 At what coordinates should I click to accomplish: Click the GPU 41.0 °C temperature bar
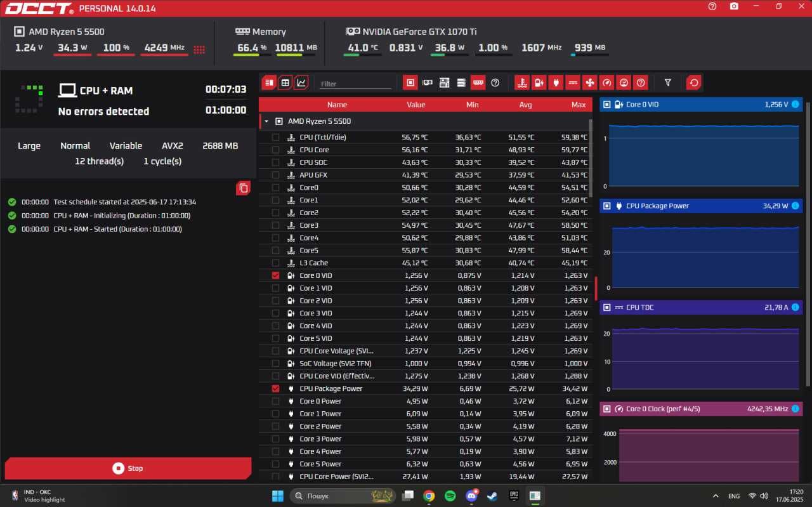(362, 55)
